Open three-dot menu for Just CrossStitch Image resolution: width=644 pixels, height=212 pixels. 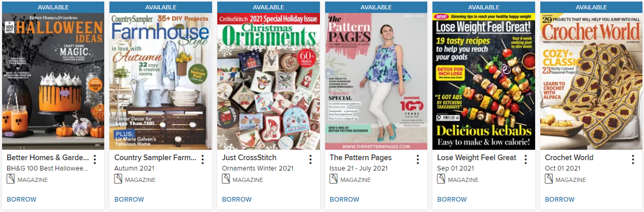[310, 160]
